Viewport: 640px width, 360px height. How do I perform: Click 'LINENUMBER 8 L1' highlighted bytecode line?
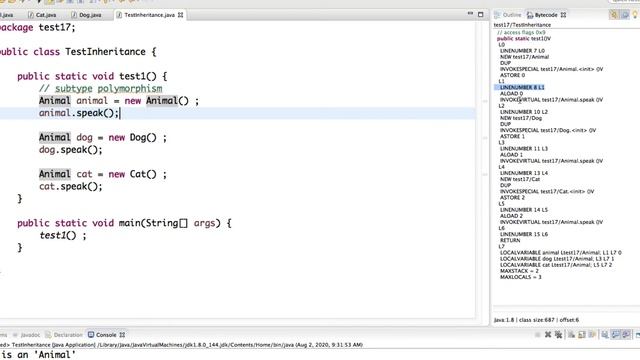(522, 87)
